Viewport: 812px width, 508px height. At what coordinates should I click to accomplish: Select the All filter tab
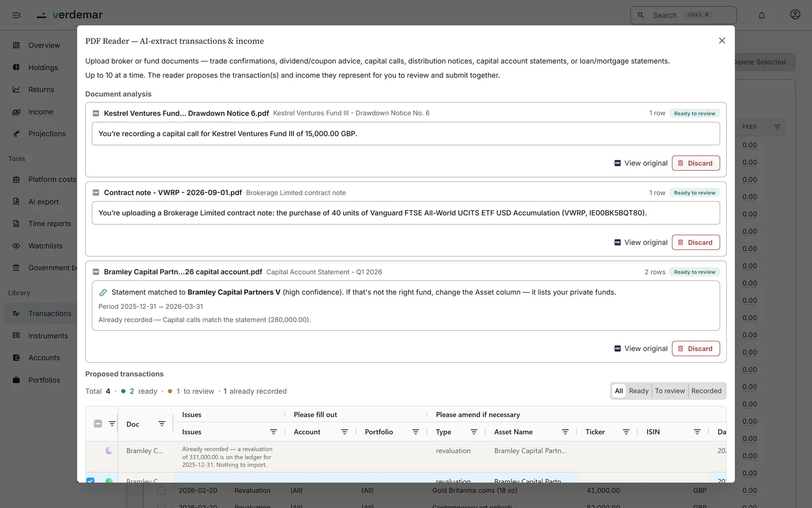tap(619, 391)
